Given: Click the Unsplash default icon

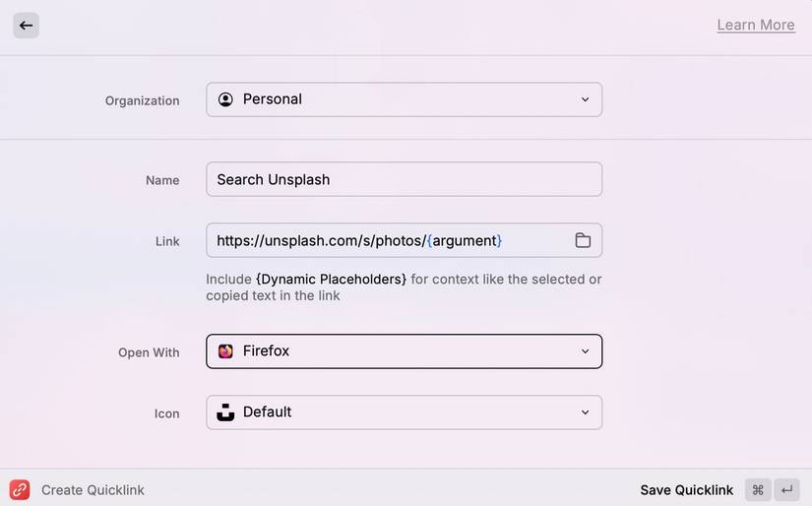Looking at the screenshot, I should (226, 412).
